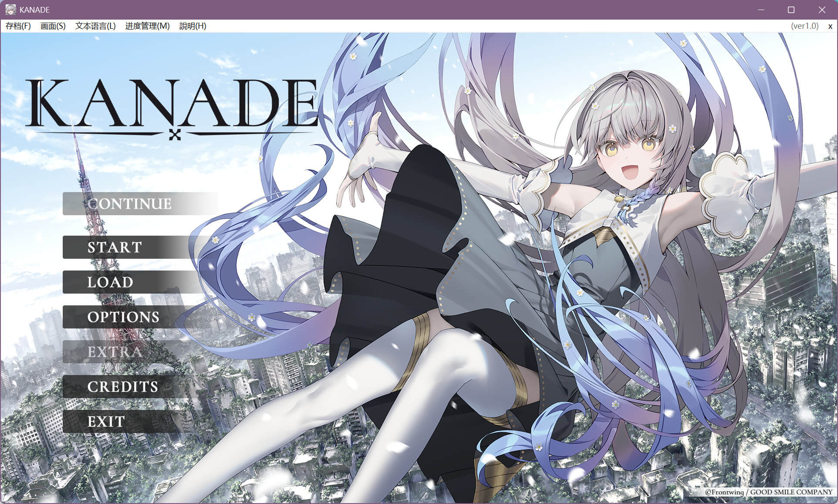838x504 pixels.
Task: Open the 文本语言(L) language menu
Action: point(95,26)
